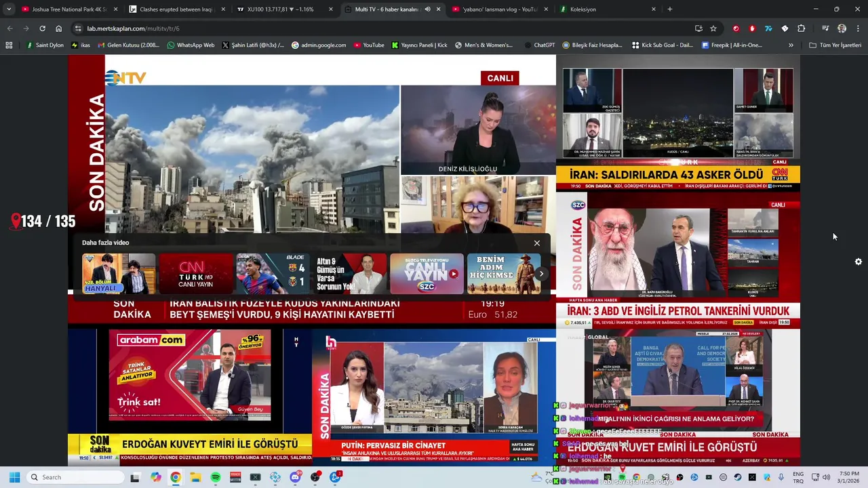868x488 pixels.
Task: Open the ChatGPT bookmark
Action: pyautogui.click(x=539, y=45)
